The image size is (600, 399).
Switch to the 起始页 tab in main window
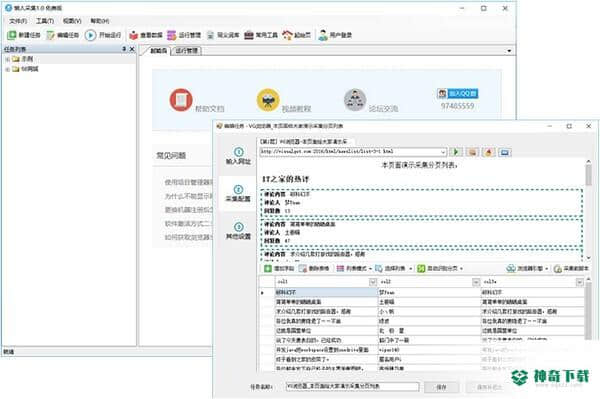(x=158, y=51)
